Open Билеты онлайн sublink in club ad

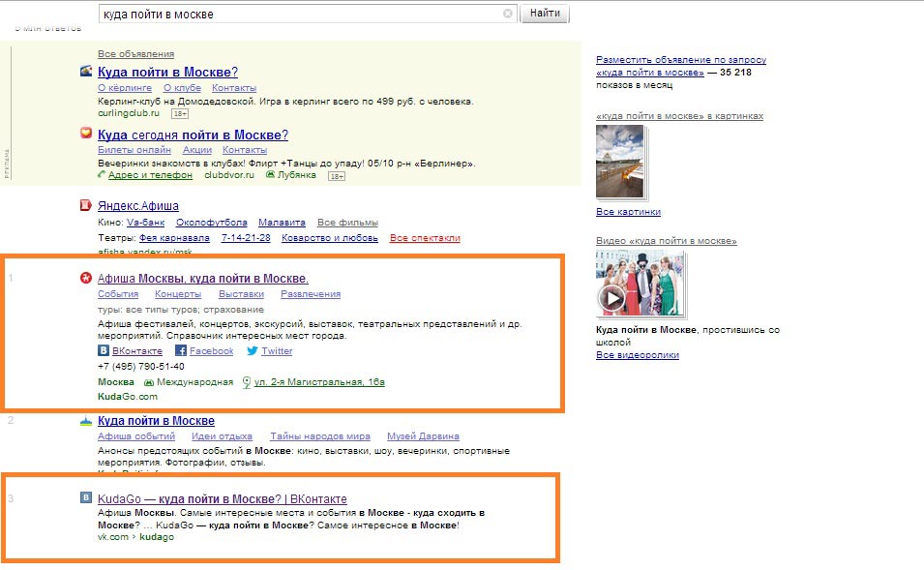(134, 150)
